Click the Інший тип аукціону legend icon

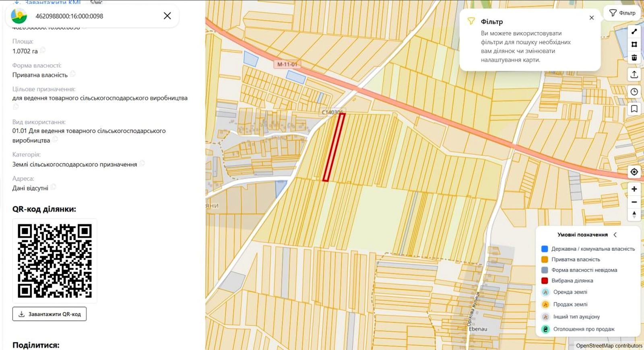(x=545, y=317)
